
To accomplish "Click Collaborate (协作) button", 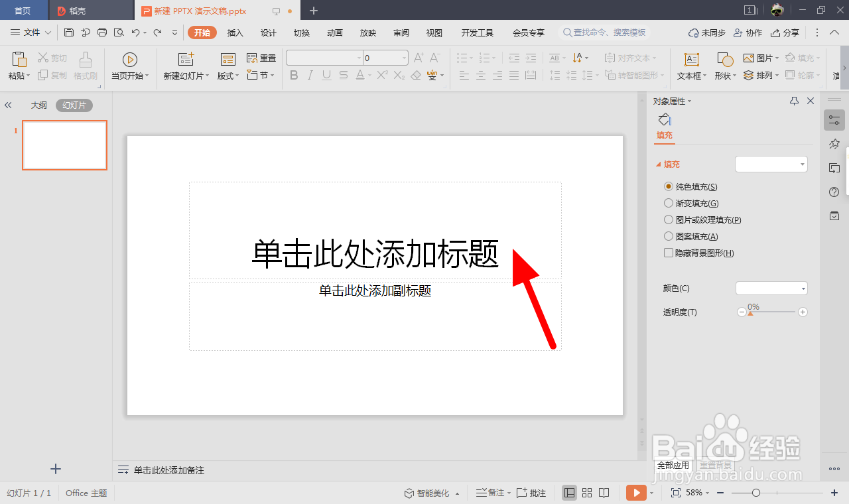I will 748,32.
